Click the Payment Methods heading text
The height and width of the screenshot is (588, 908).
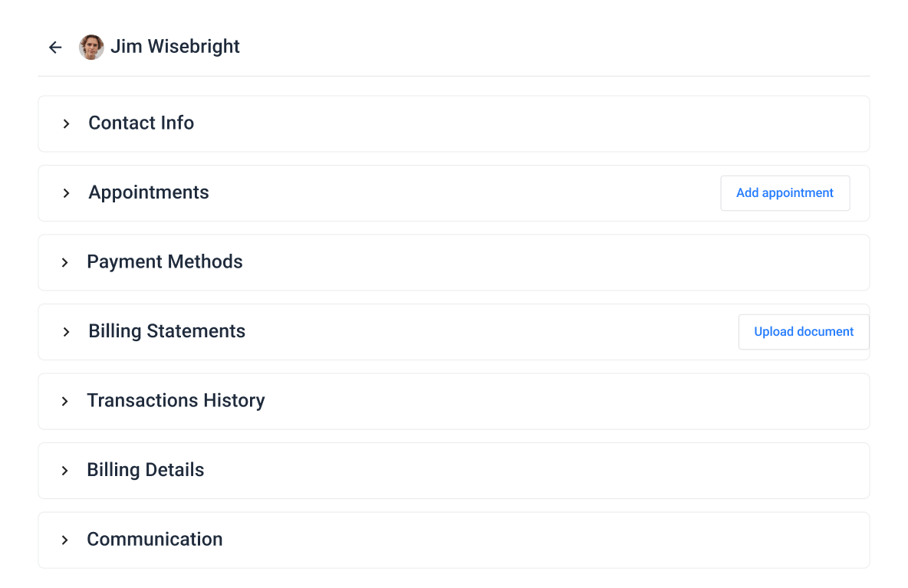click(165, 262)
